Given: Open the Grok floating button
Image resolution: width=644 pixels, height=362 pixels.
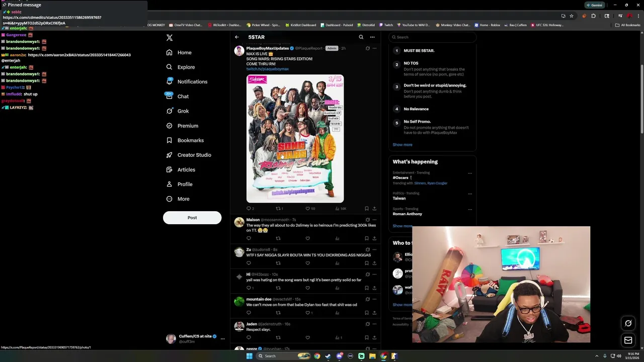Looking at the screenshot, I should [628, 323].
